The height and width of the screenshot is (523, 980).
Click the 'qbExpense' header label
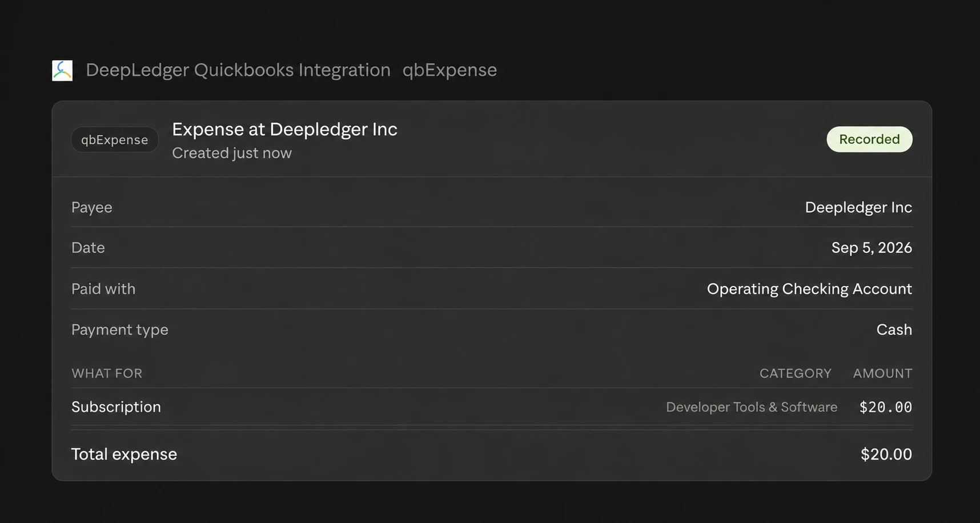449,70
